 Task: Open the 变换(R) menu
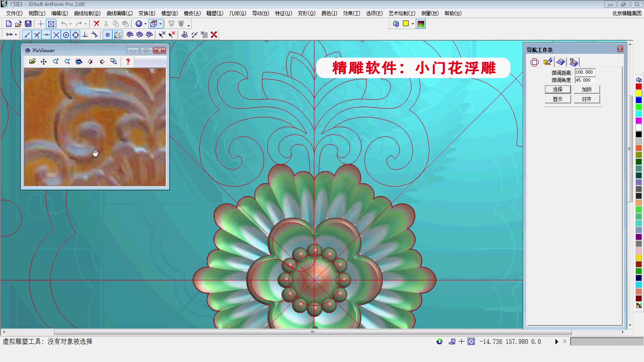click(x=147, y=13)
